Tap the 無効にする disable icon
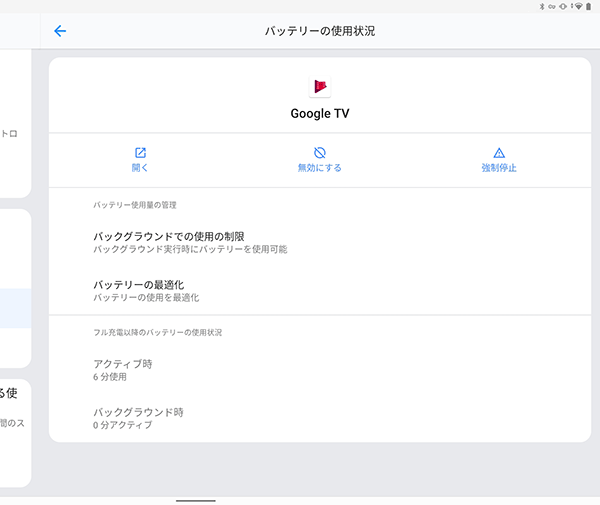Image resolution: width=600 pixels, height=505 pixels. coord(320,153)
